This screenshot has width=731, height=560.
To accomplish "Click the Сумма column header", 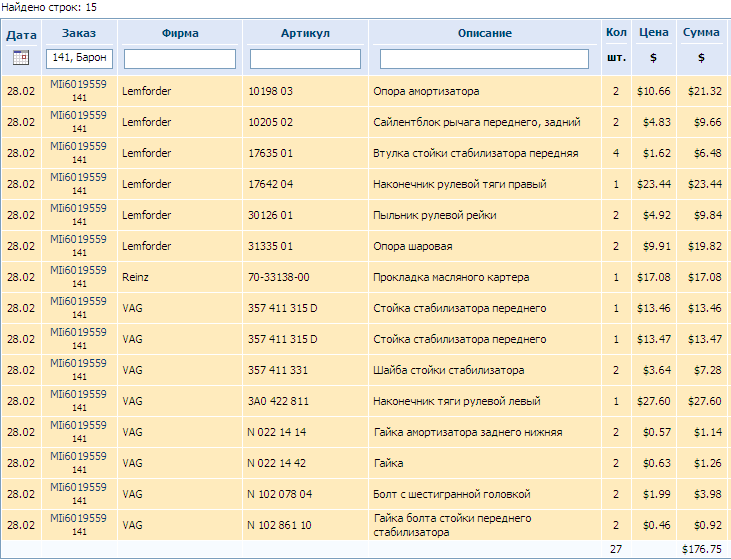I will pos(701,33).
